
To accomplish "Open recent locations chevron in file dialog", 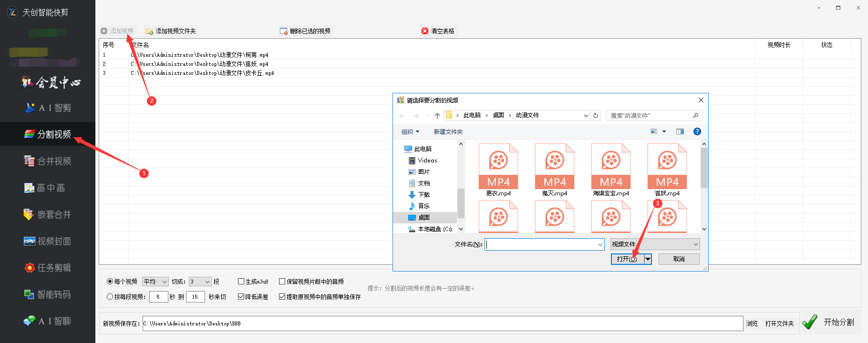I will [x=427, y=115].
